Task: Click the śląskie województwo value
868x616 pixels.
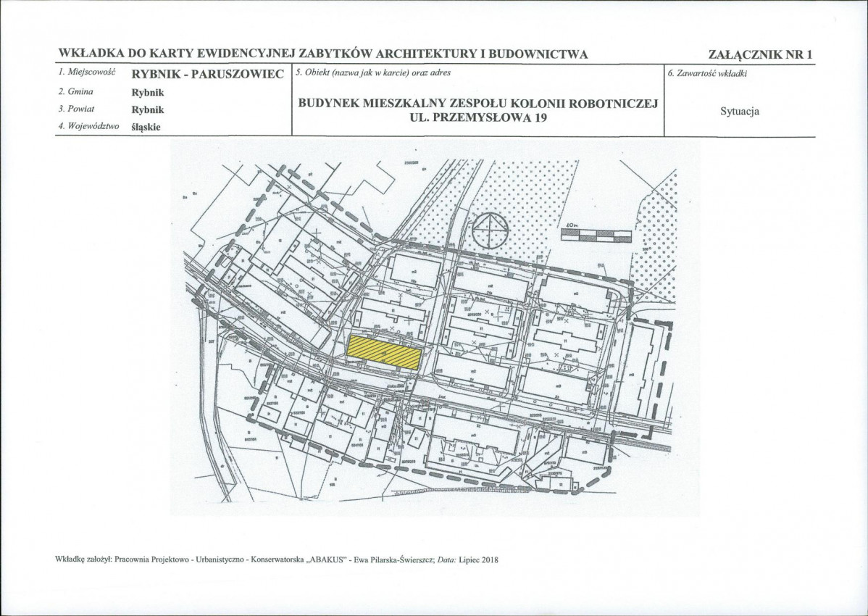Action: [146, 127]
